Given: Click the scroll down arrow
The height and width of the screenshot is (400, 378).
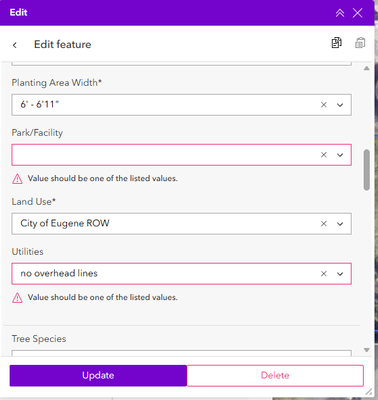Looking at the screenshot, I should pos(367,350).
